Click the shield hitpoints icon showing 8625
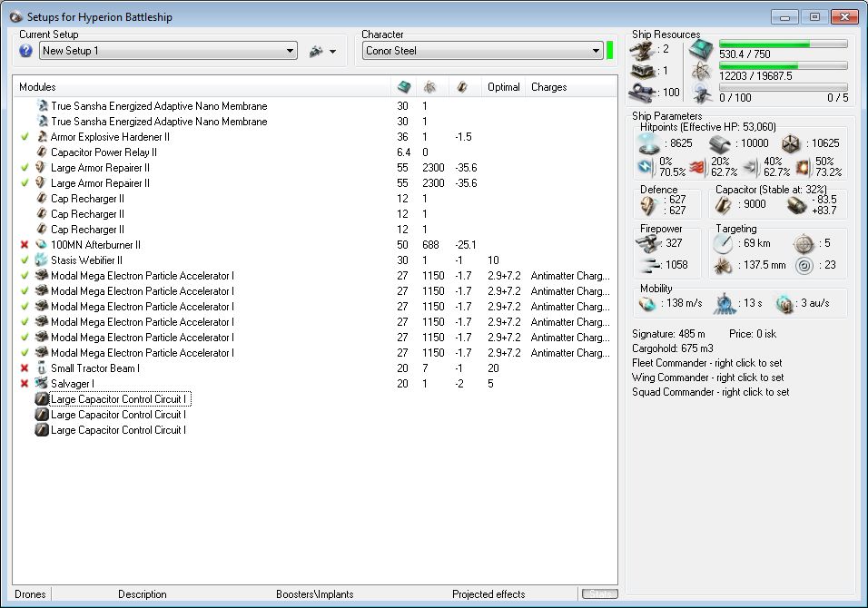868x608 pixels. click(649, 143)
